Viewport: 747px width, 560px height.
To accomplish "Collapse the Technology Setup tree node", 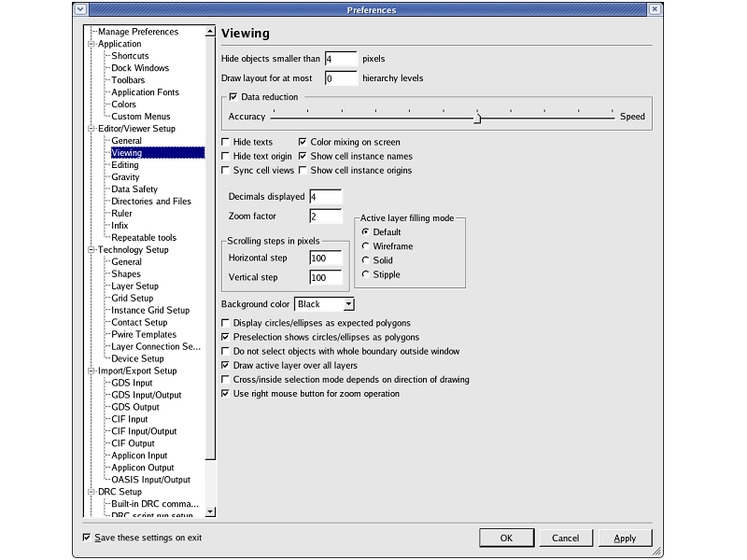I will pos(92,250).
